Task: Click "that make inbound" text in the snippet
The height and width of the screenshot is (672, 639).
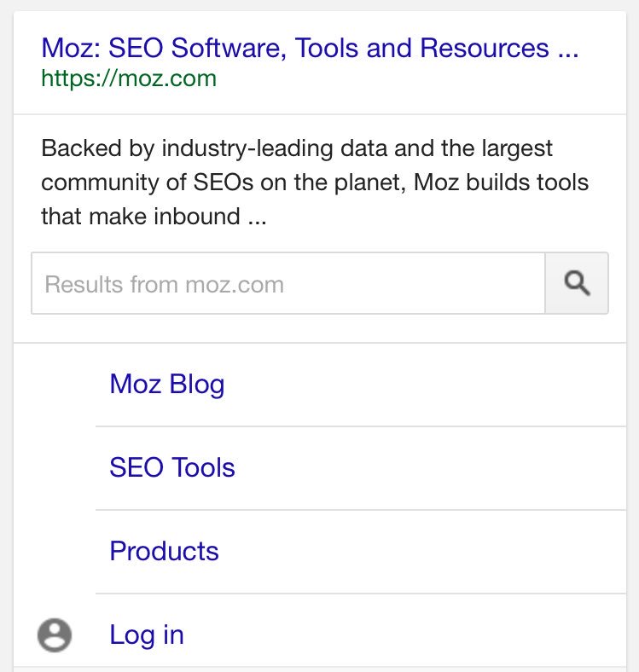Action: coord(141,217)
